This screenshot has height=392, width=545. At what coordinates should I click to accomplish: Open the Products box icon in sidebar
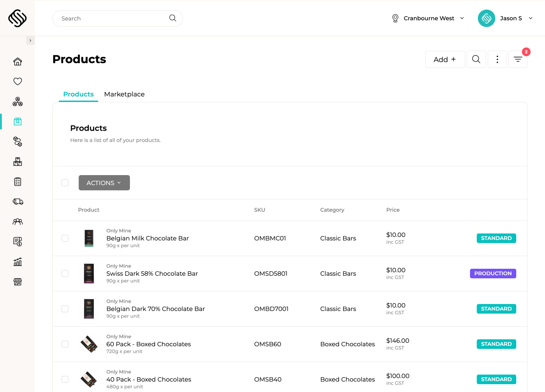click(17, 122)
